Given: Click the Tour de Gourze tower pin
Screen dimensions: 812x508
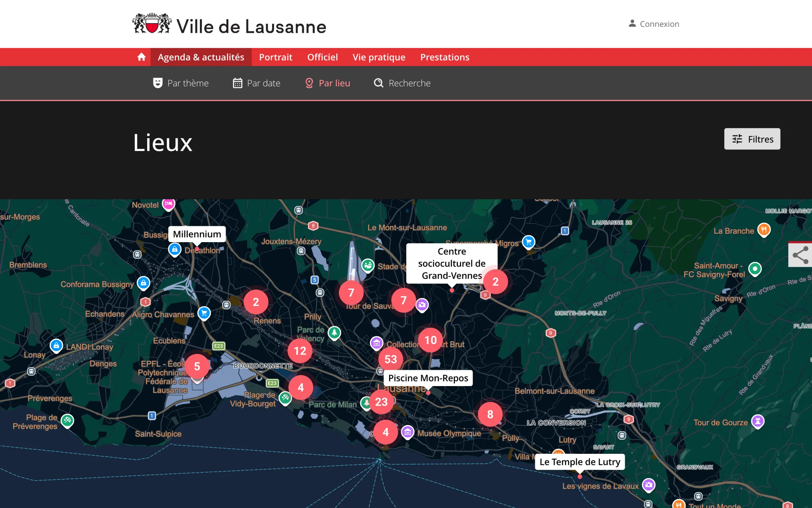Looking at the screenshot, I should pos(758,422).
